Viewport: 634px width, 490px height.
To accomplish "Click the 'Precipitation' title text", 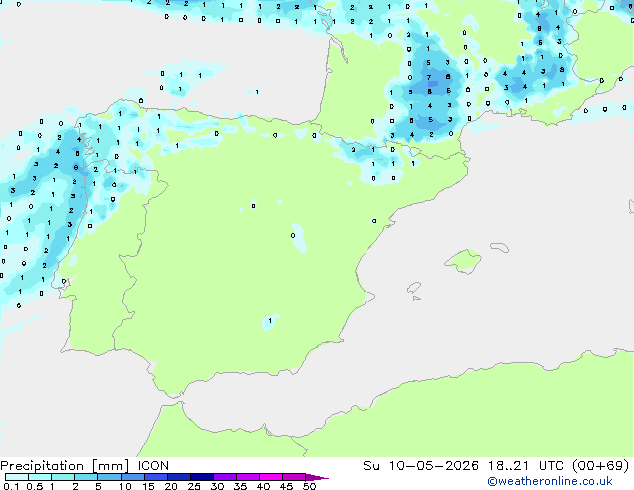I will 42,466.
